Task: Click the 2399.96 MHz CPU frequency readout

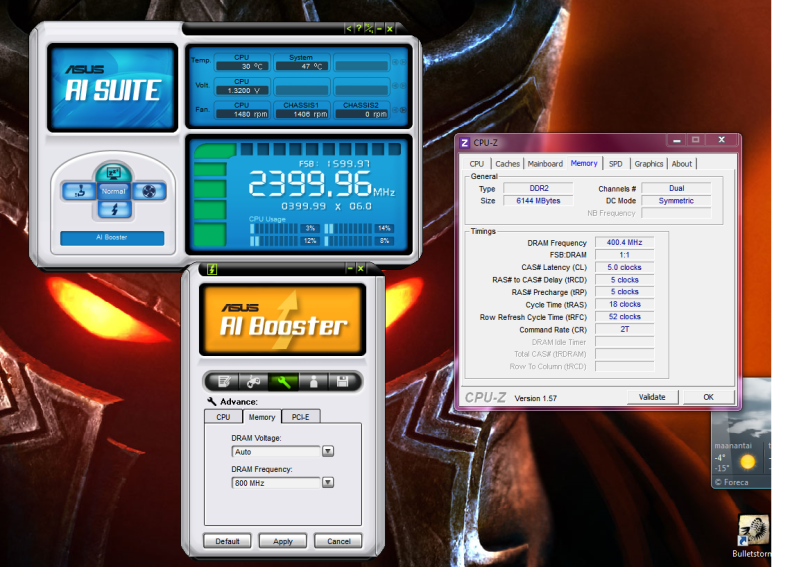Action: coord(321,184)
